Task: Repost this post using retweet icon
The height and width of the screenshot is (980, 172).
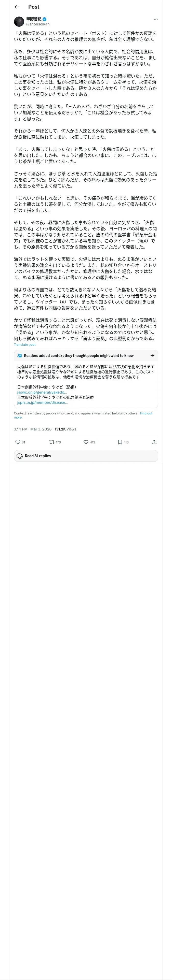Action: coord(51,442)
